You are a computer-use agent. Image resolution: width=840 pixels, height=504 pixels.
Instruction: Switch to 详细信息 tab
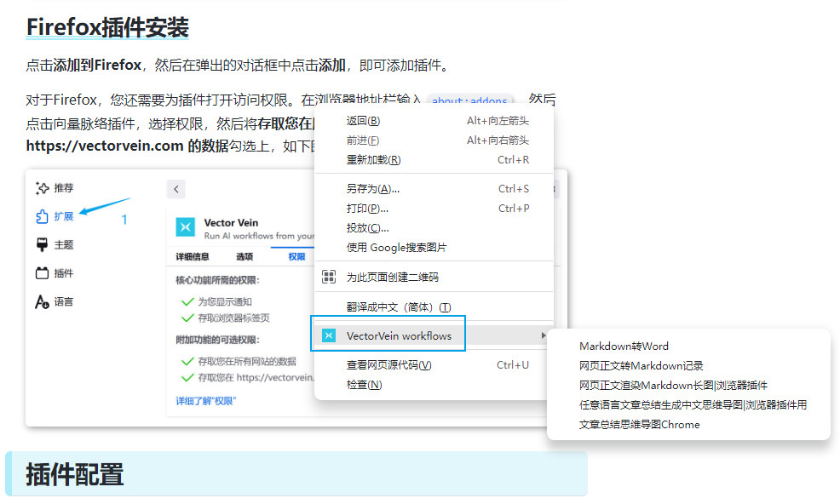pos(193,257)
